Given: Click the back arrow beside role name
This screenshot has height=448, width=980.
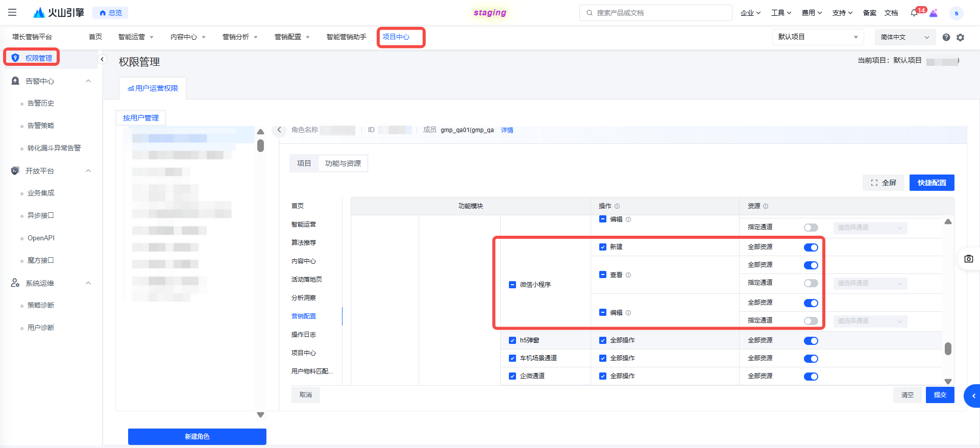Looking at the screenshot, I should coord(279,130).
